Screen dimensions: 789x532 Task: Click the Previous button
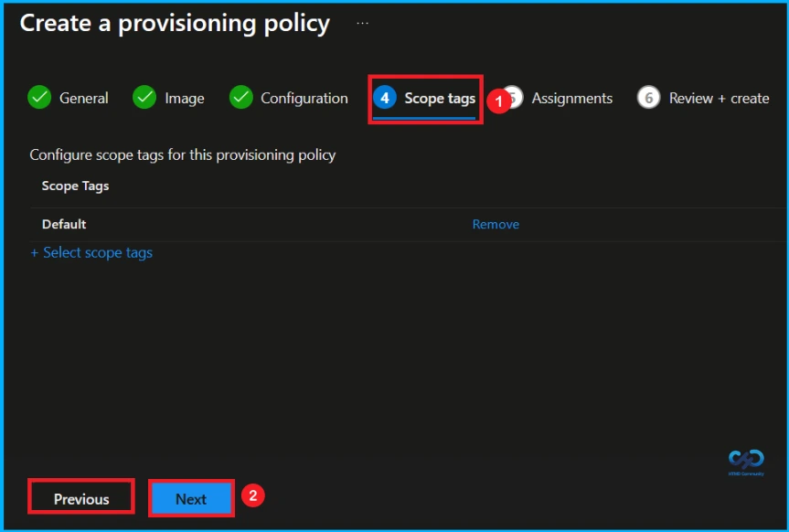click(x=80, y=498)
